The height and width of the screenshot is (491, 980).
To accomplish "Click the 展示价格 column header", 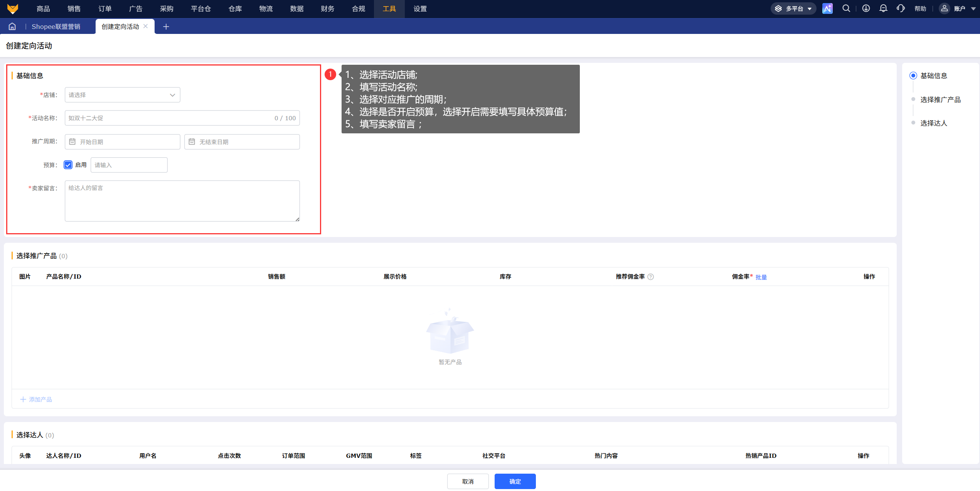I will 395,276.
